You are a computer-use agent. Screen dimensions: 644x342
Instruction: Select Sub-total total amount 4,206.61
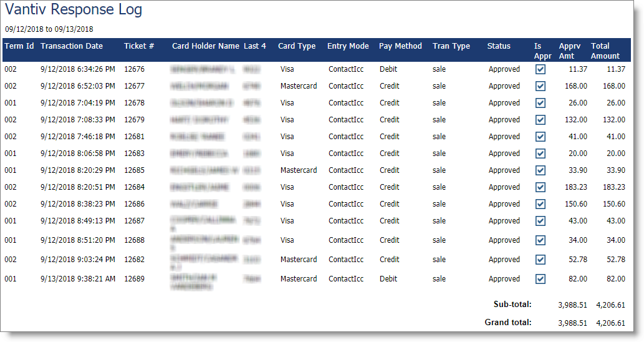click(x=611, y=305)
